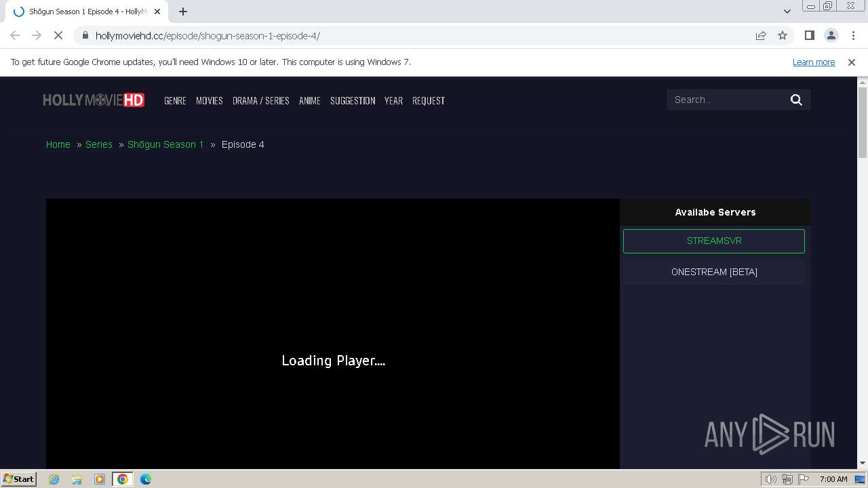Open the network tray icon
The width and height of the screenshot is (868, 488).
point(787,479)
